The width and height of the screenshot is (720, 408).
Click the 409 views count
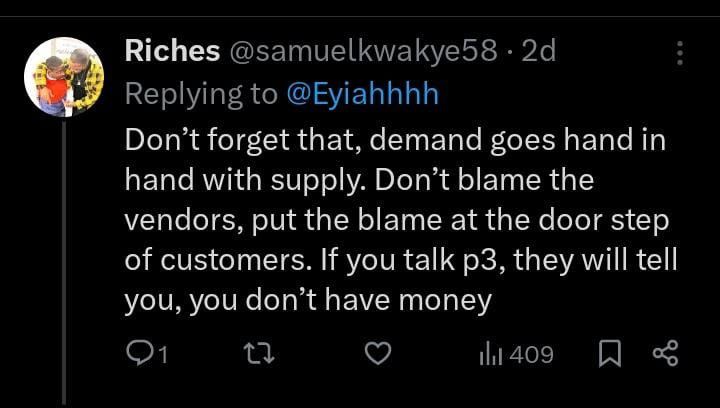(531, 354)
